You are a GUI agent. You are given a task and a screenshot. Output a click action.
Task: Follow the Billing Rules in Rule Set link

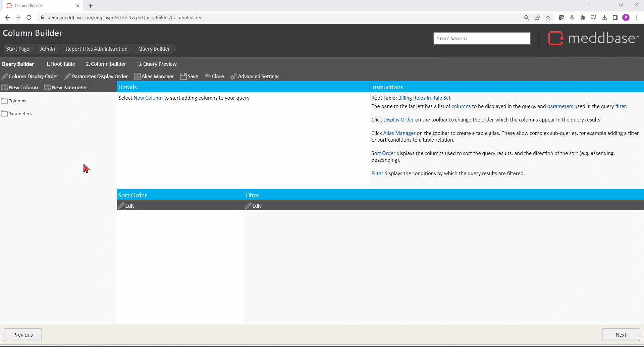424,98
